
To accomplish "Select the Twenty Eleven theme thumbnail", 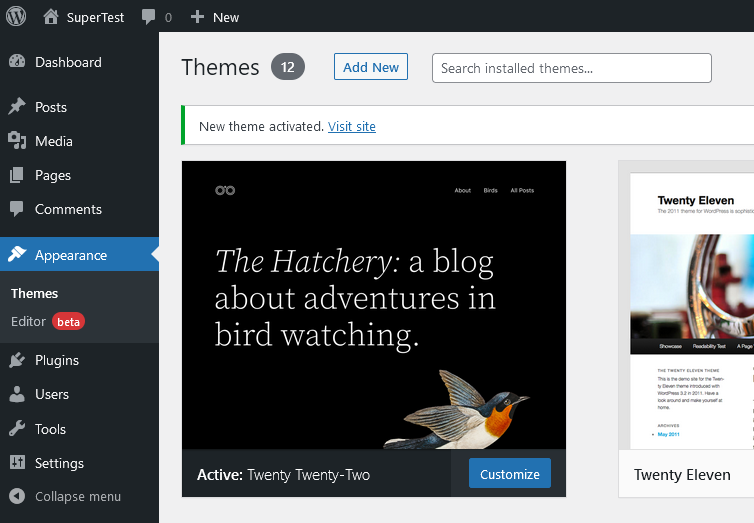I will [x=690, y=305].
